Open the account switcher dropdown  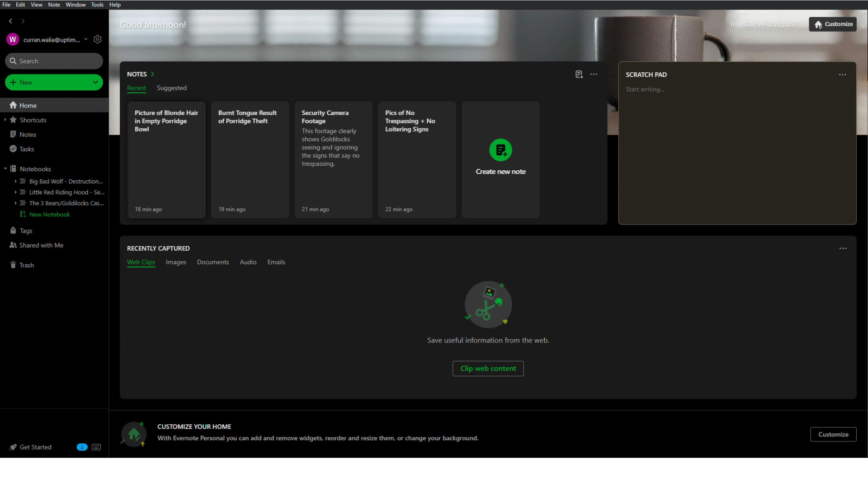[x=86, y=39]
